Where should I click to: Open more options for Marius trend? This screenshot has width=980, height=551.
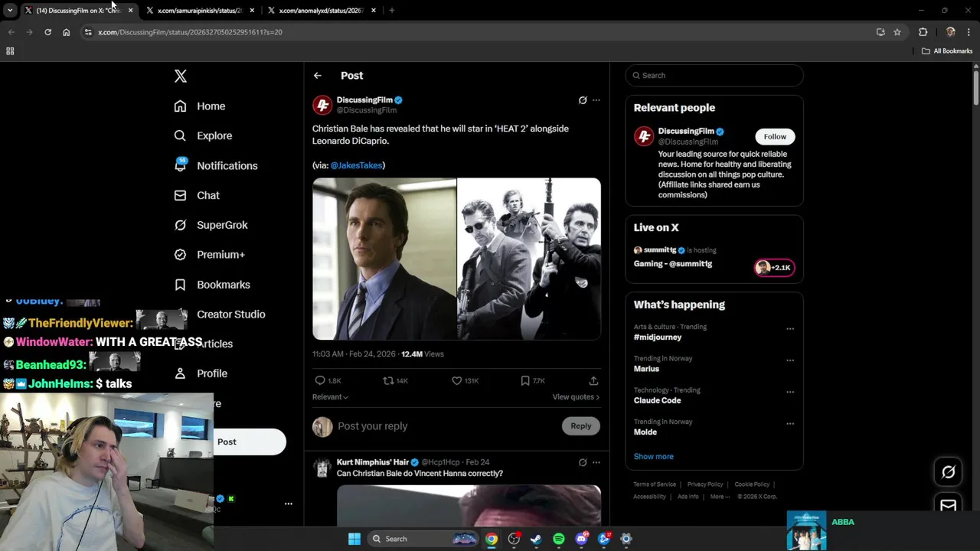click(x=790, y=360)
